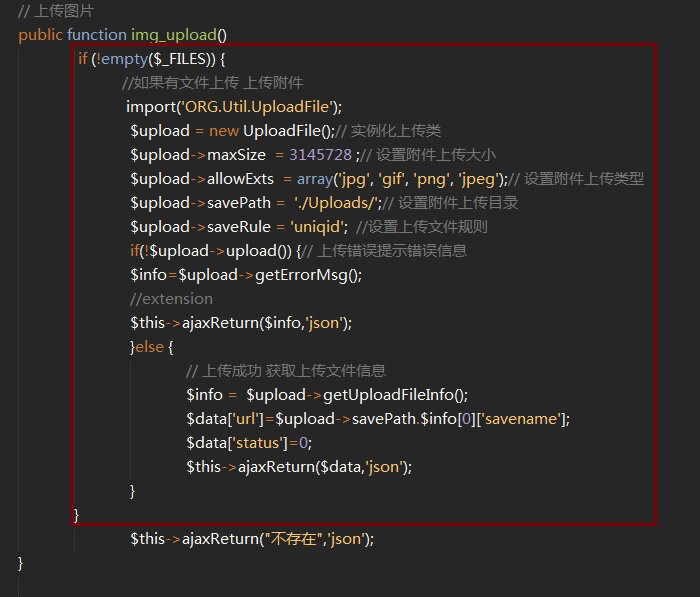
Task: Click the comment "// 上传错误提示错误信息"
Action: click(385, 251)
